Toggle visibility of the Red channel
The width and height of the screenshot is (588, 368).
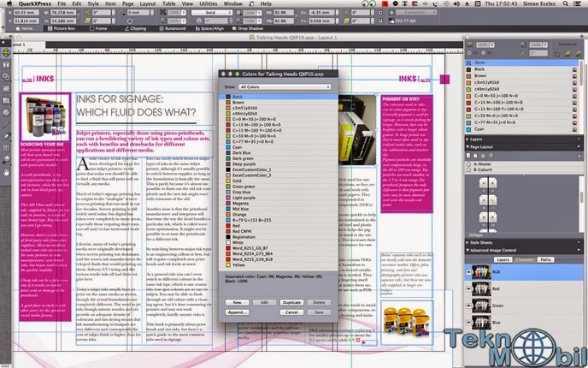coord(468,288)
